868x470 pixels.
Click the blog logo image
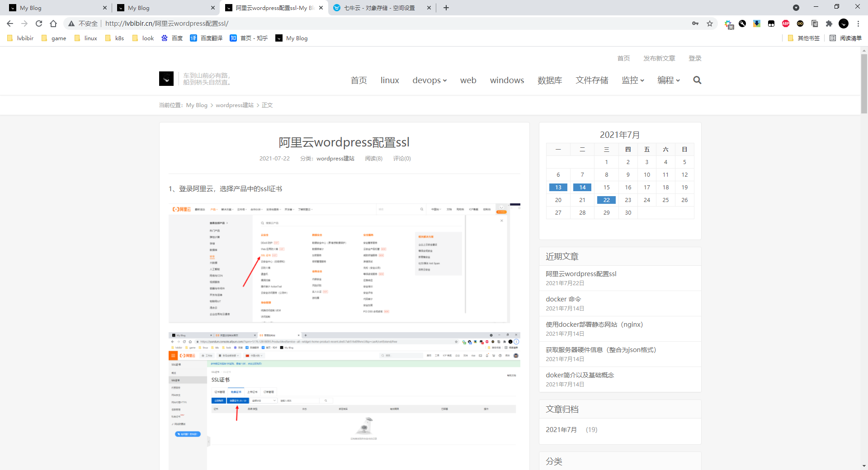(x=166, y=79)
